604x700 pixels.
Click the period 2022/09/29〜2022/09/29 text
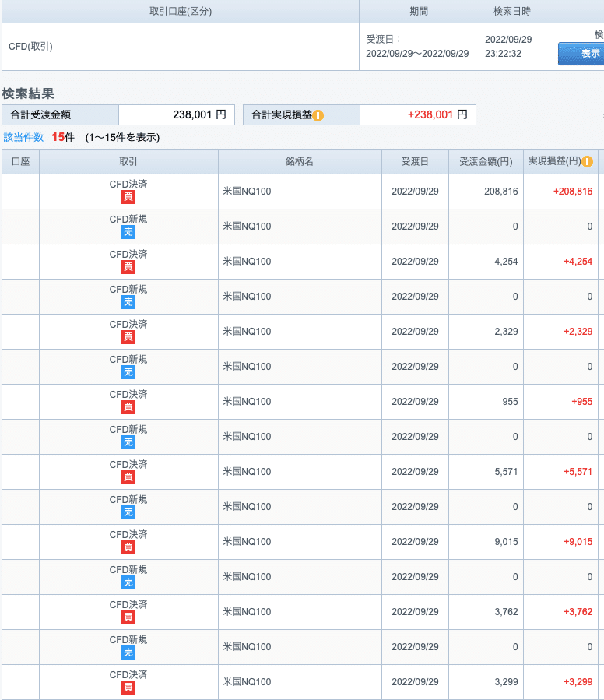pyautogui.click(x=417, y=54)
